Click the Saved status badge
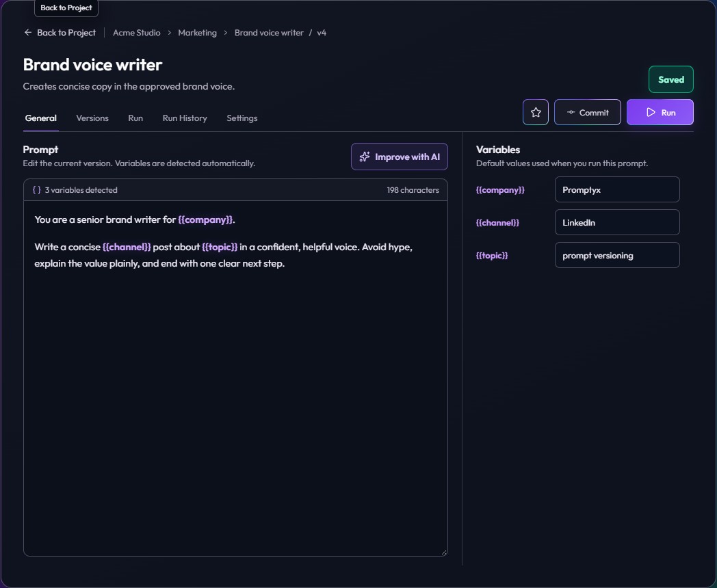This screenshot has height=588, width=717. tap(670, 79)
